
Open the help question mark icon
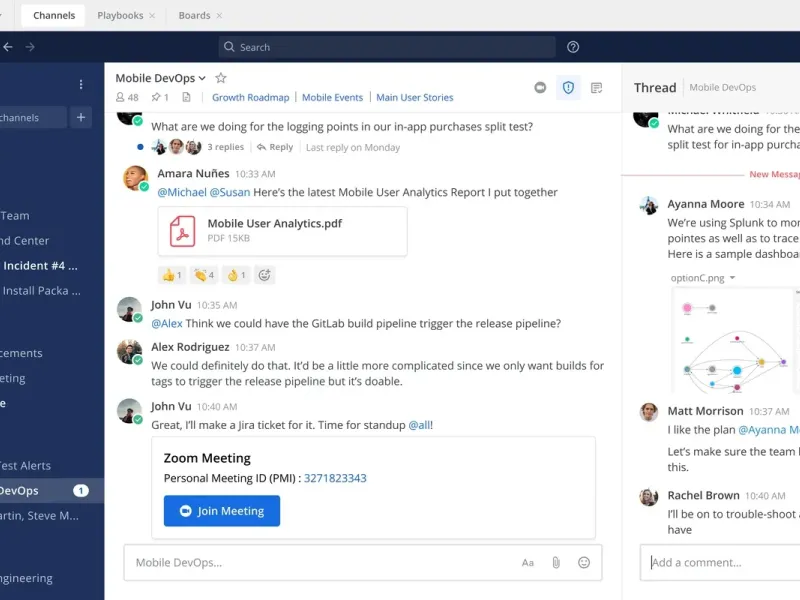tap(573, 47)
